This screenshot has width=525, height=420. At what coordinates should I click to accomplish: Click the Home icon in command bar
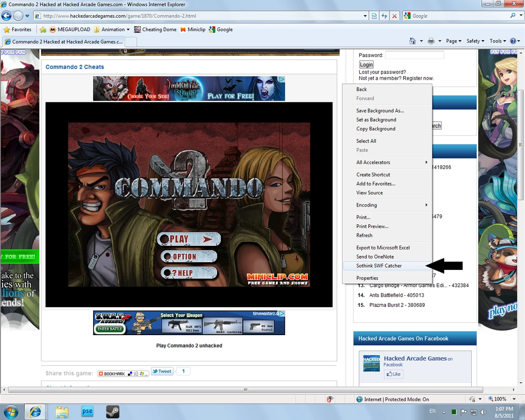[x=413, y=41]
